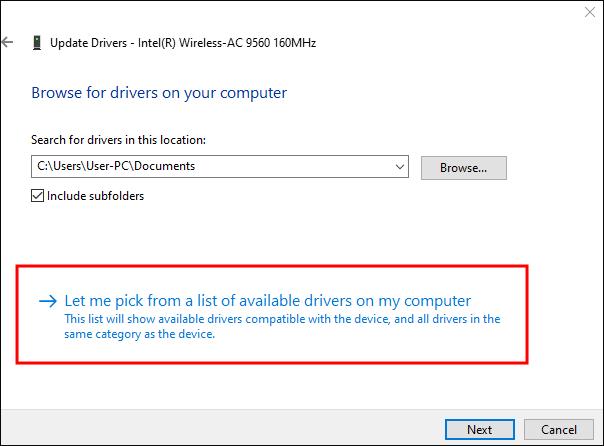Click the gray footer bar left of Next
This screenshot has height=446, width=604.
221,428
